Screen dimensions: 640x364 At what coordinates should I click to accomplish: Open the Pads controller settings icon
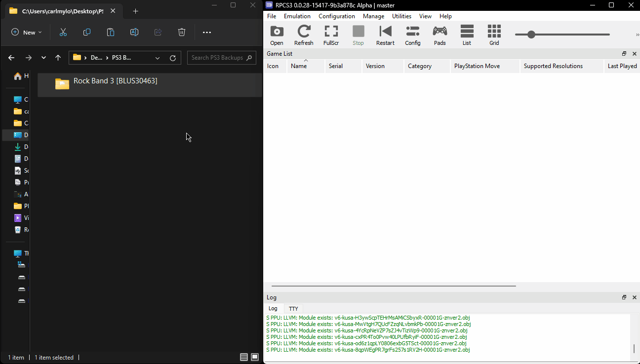[x=440, y=36]
